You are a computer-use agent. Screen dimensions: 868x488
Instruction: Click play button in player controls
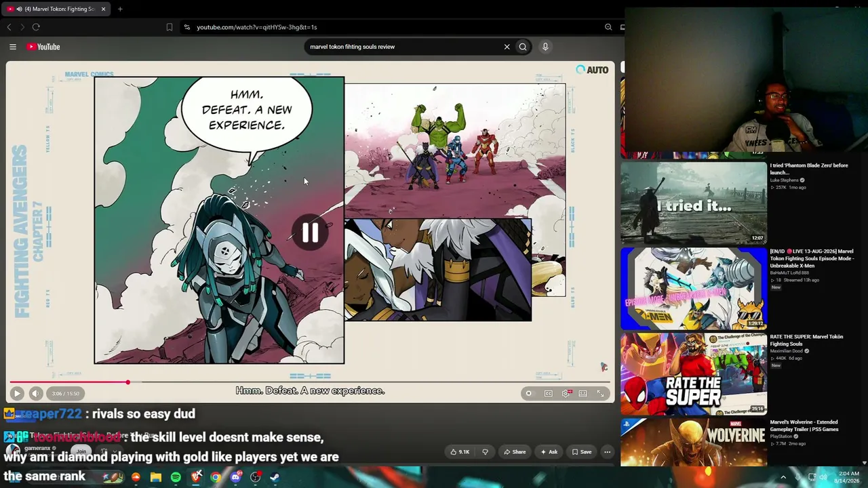(x=17, y=393)
